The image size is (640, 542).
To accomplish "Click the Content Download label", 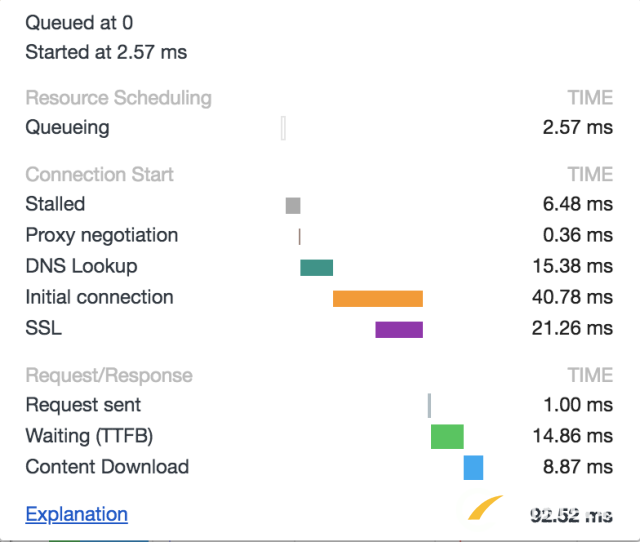I will pos(107,467).
